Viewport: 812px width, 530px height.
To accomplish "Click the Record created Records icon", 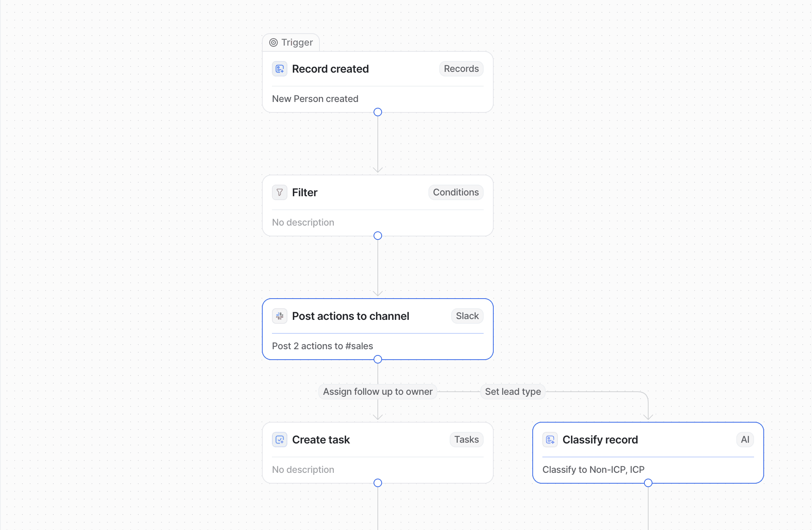I will (279, 69).
